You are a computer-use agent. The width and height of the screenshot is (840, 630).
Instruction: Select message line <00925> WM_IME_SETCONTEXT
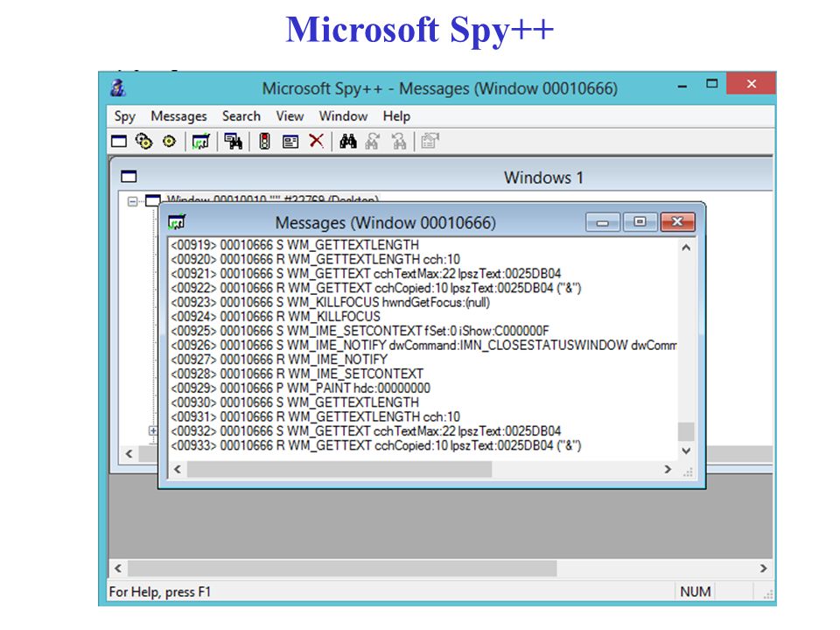(x=360, y=331)
